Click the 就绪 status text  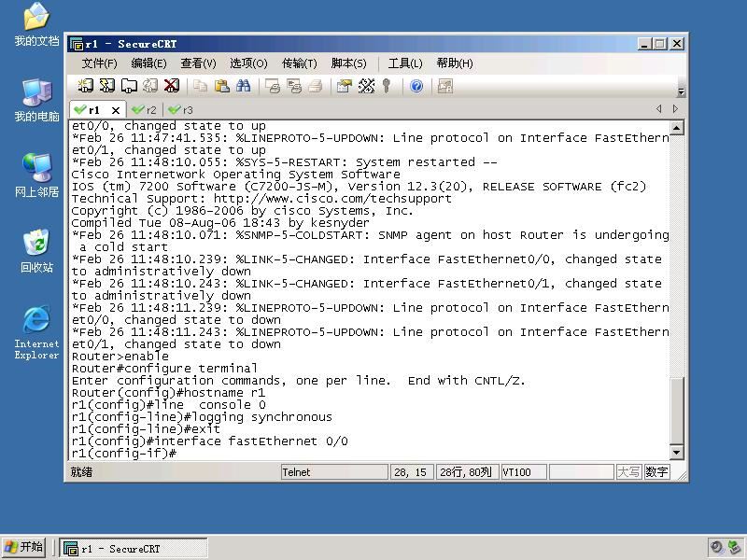click(81, 472)
